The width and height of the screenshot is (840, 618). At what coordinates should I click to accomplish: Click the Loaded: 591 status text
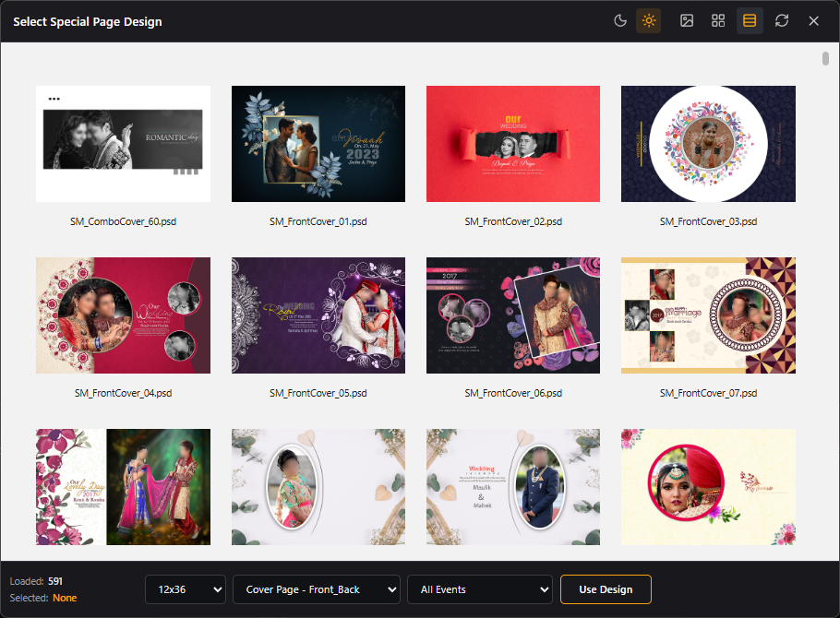tap(36, 581)
